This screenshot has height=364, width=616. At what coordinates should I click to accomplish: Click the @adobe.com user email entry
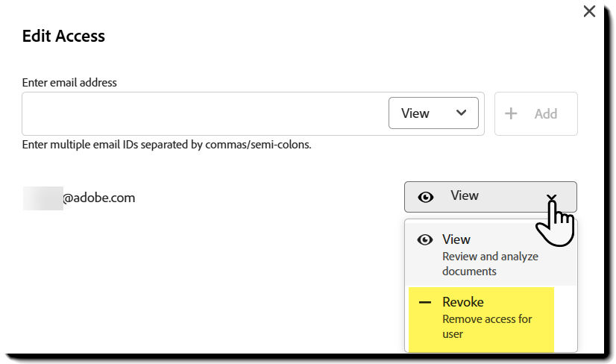(99, 198)
